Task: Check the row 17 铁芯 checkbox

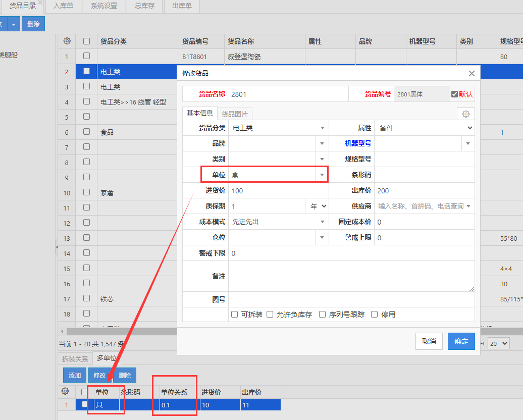Action: coord(87,298)
